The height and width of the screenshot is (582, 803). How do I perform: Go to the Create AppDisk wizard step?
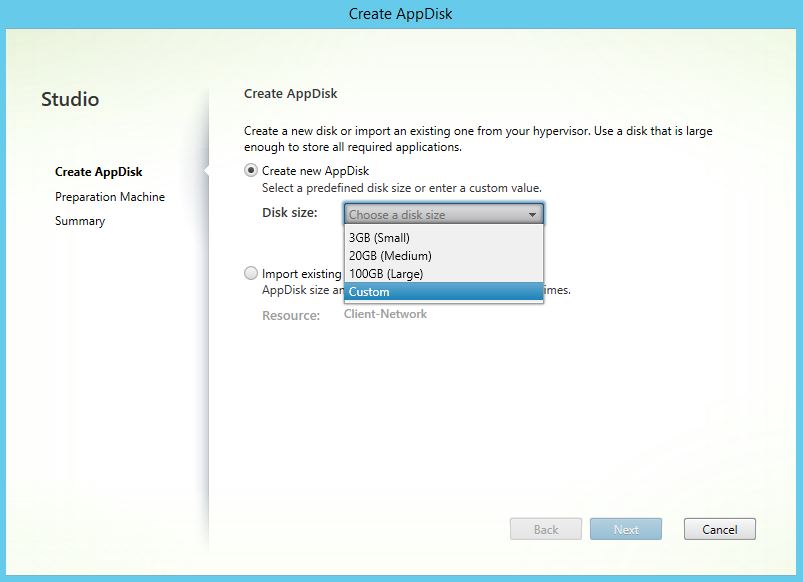pos(98,172)
